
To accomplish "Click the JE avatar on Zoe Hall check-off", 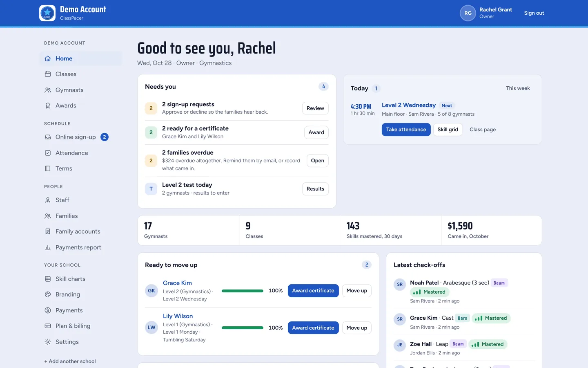I will coord(400,345).
